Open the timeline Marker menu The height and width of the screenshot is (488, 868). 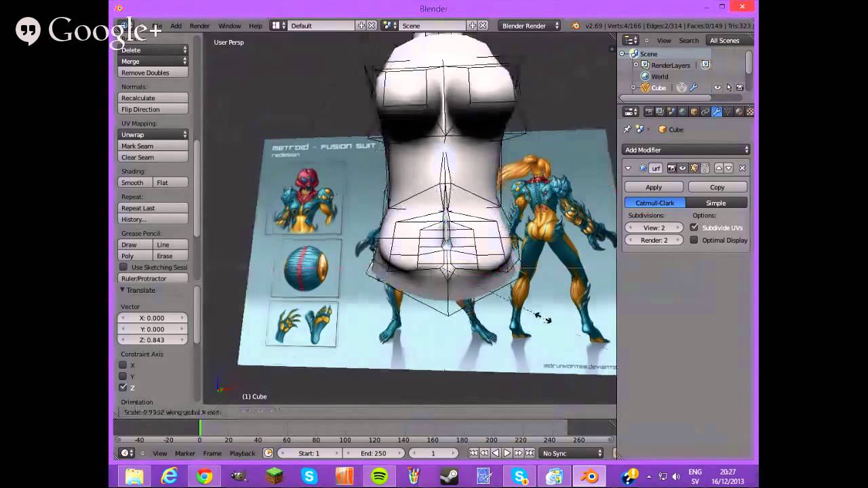(x=185, y=453)
